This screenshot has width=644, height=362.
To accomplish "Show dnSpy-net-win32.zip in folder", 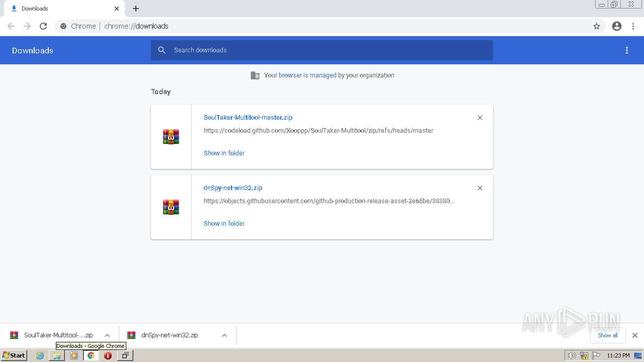I will tap(224, 223).
